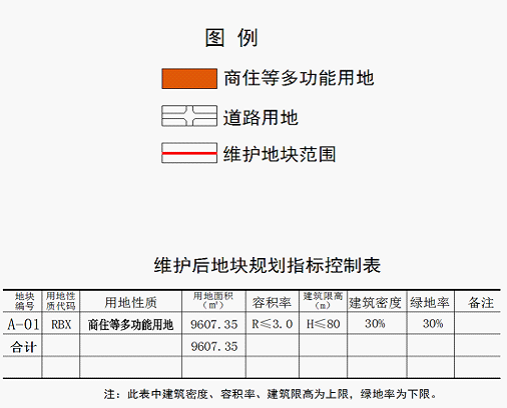This screenshot has width=507, height=408.
Task: Click the red-line 维护地块范围 legend icon
Action: click(189, 153)
